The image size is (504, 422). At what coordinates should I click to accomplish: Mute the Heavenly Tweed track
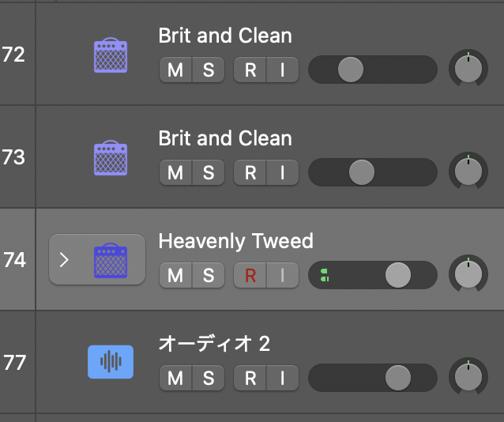point(175,275)
